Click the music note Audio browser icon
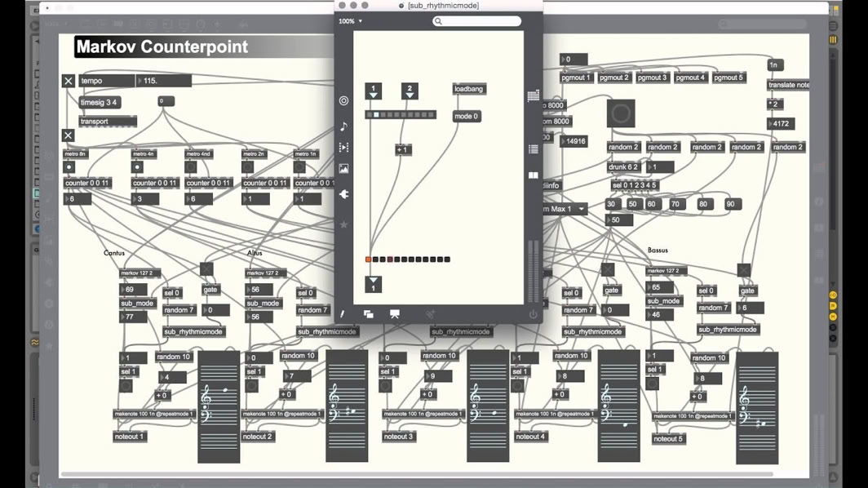Image resolution: width=868 pixels, height=488 pixels. [343, 126]
